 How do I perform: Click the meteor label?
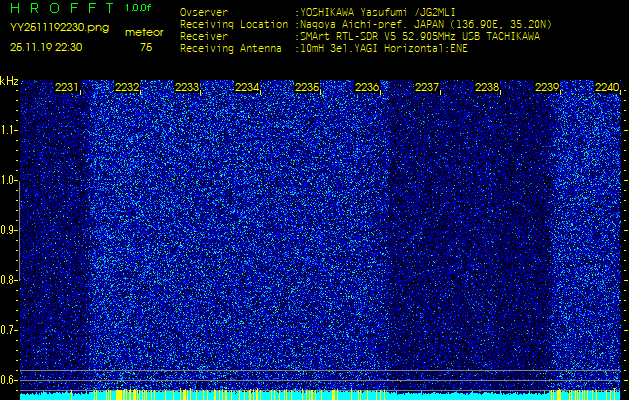(x=144, y=33)
